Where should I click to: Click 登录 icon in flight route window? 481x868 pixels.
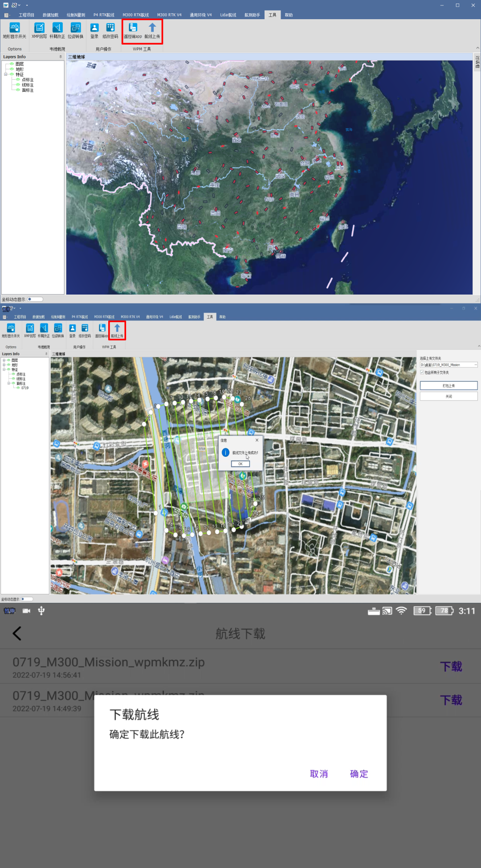tap(73, 328)
